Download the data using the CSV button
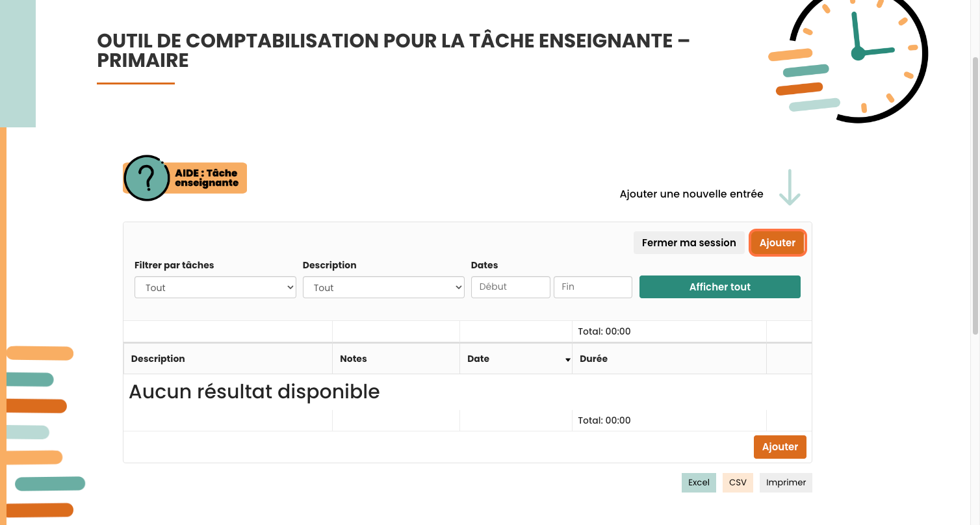Screen dimensions: 980x525 (x=738, y=483)
